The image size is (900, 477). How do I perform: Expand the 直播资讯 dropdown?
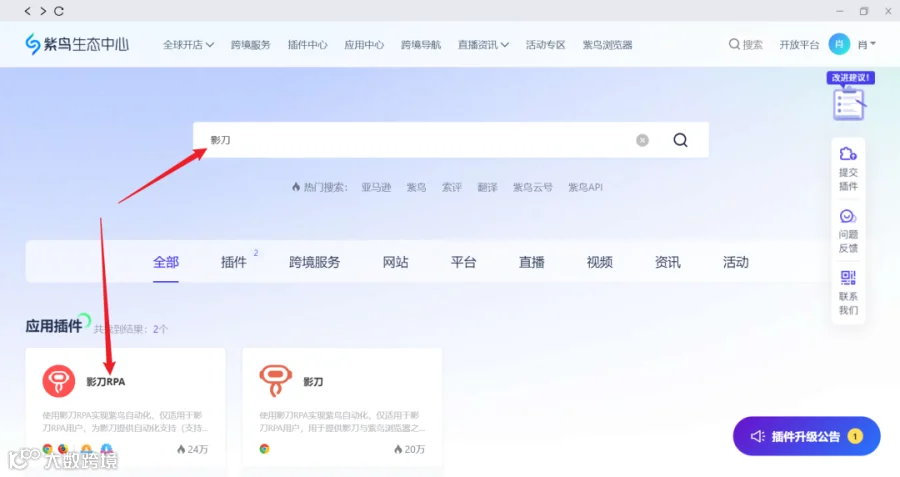click(x=483, y=45)
